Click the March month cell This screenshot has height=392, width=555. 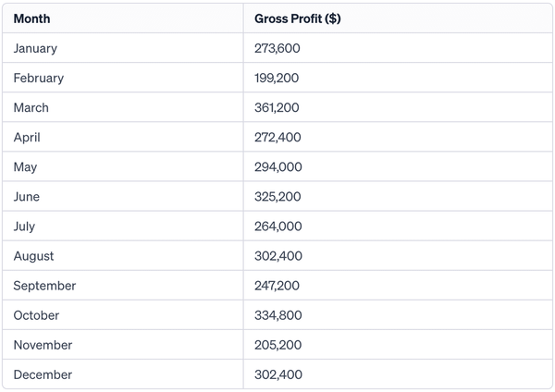coord(31,107)
